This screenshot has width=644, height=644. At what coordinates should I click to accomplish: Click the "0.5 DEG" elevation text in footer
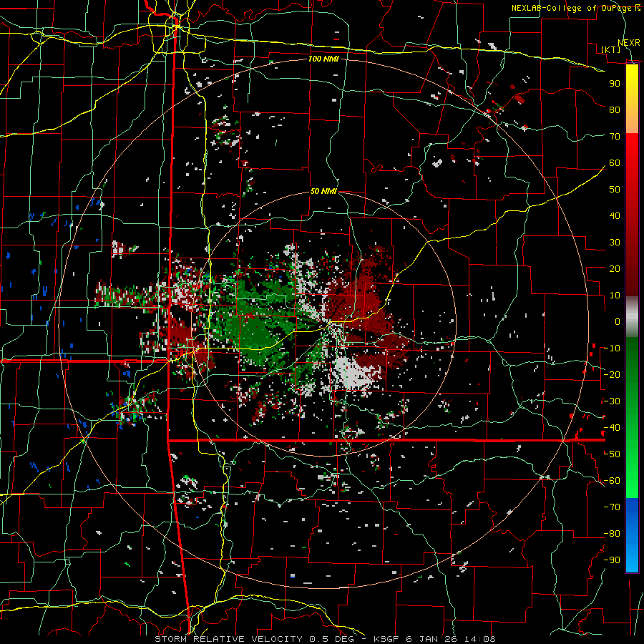click(x=332, y=639)
